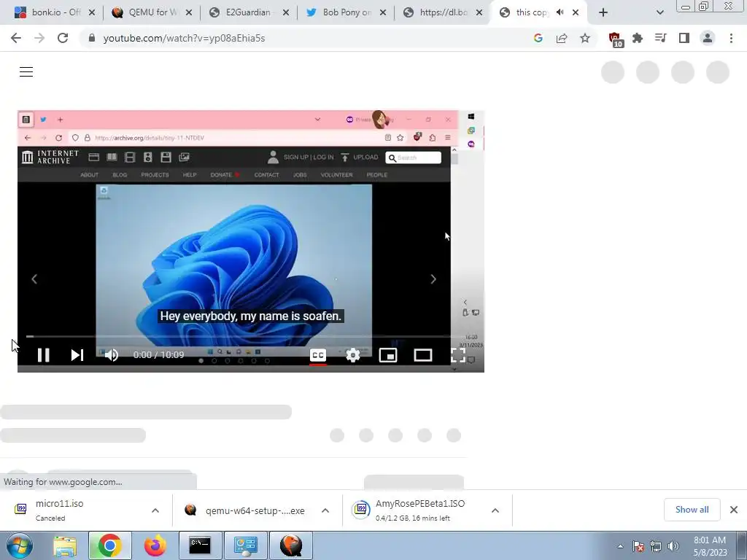
Task: Open the taskbar clock 8:01 AM
Action: 710,546
